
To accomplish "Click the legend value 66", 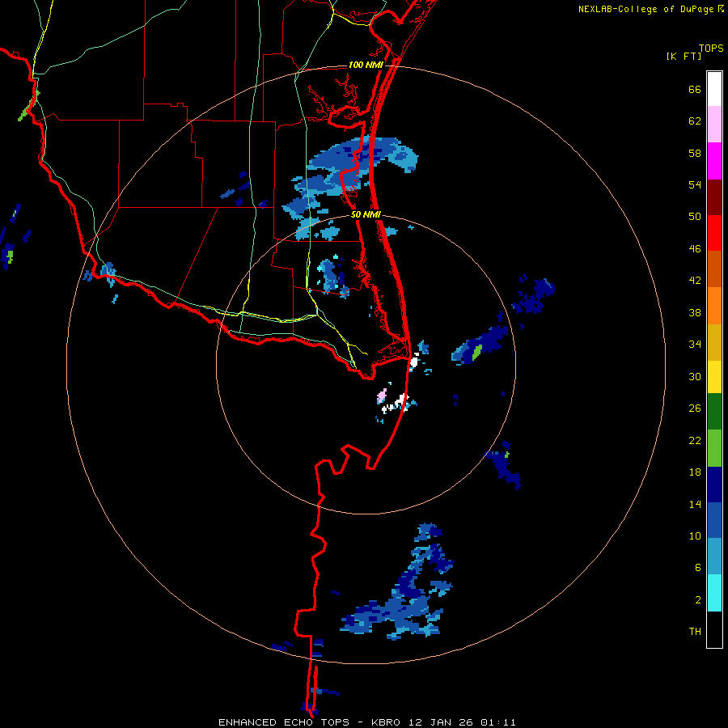I will coord(695,89).
